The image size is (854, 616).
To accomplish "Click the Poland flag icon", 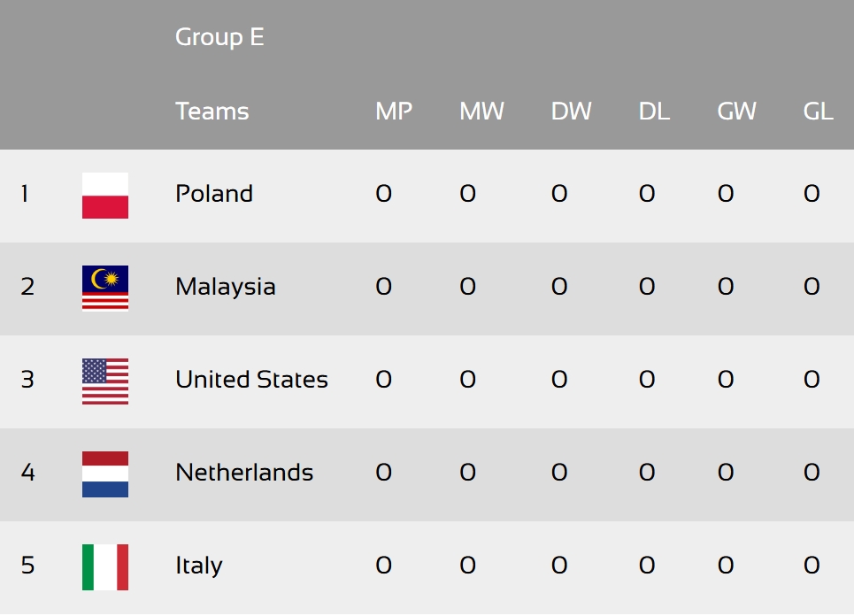I will coord(105,196).
